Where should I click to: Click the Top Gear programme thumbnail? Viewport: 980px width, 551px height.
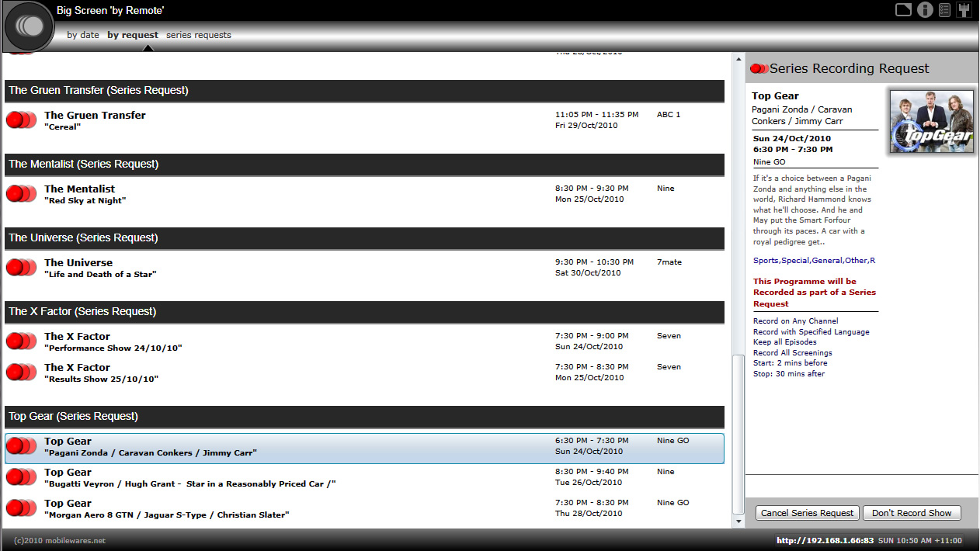(x=931, y=121)
